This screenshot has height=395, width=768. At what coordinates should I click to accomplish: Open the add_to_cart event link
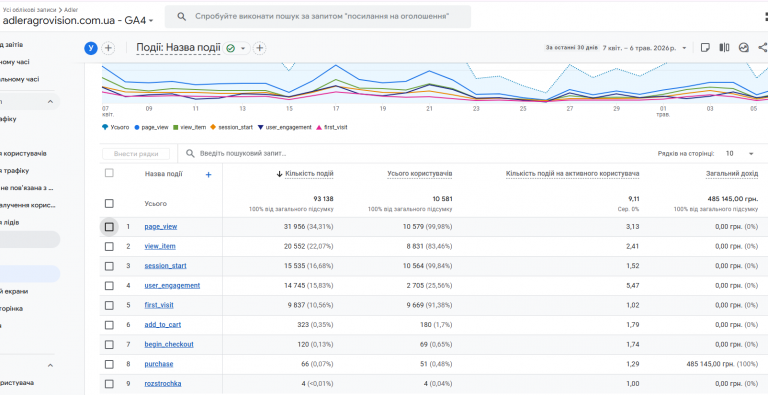[163, 325]
